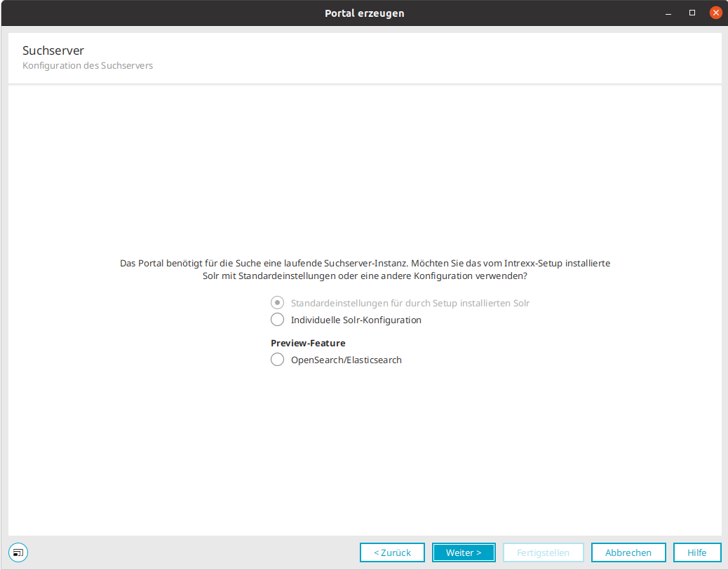Click the Fertigstellen button
This screenshot has width=728, height=570.
click(544, 552)
